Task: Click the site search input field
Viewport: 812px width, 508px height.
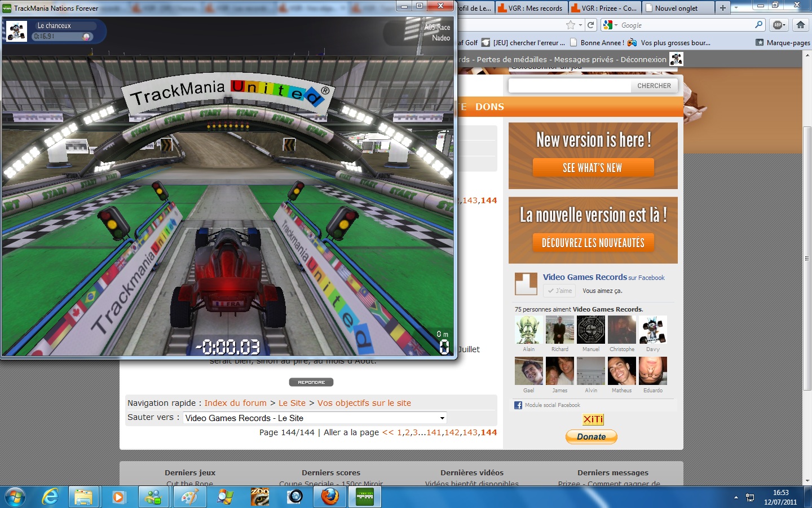Action: [x=570, y=86]
